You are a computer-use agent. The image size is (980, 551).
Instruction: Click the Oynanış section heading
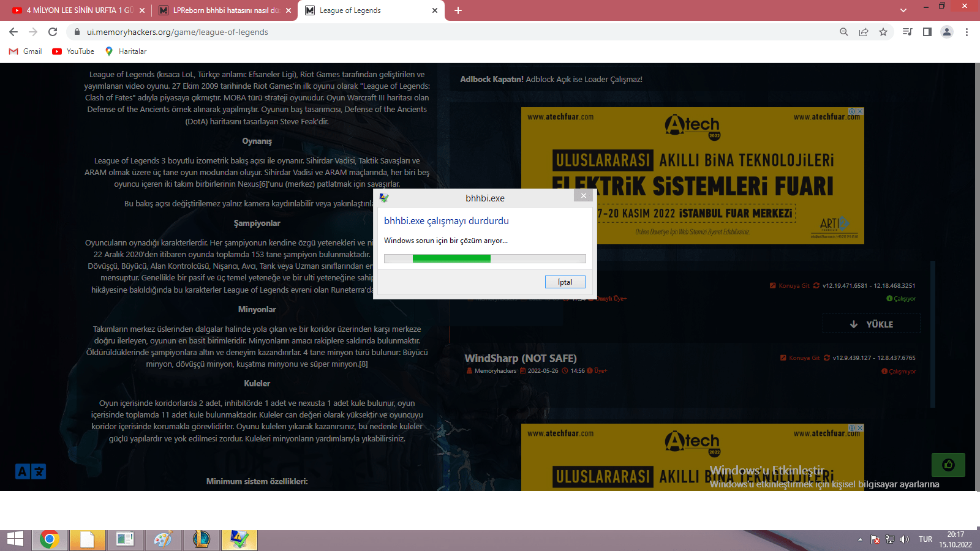click(x=257, y=141)
